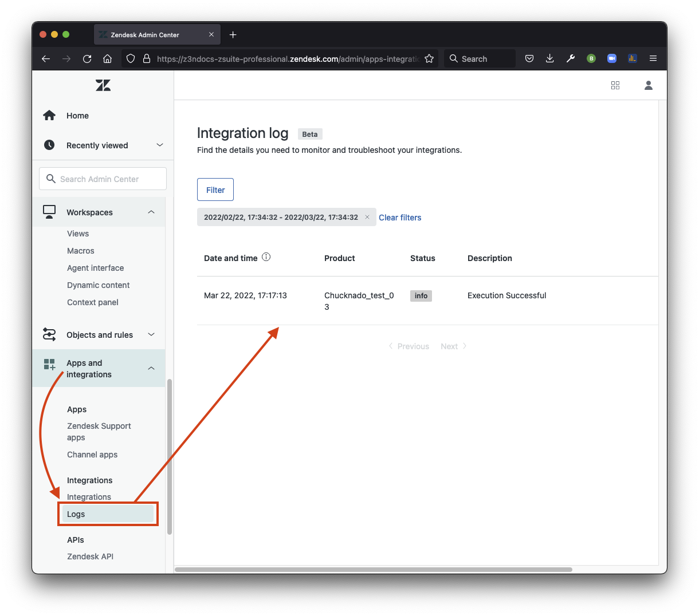
Task: Open a new browser tab
Action: pyautogui.click(x=233, y=35)
